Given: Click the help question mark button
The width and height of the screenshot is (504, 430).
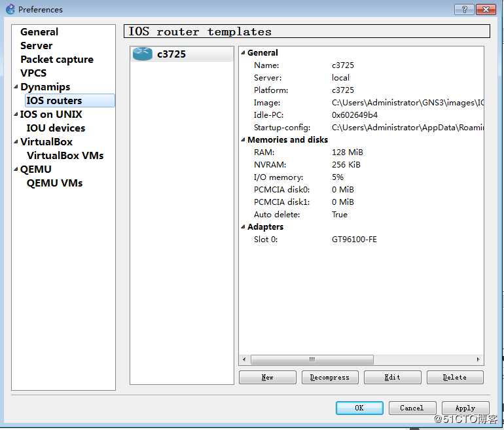Looking at the screenshot, I should point(464,9).
